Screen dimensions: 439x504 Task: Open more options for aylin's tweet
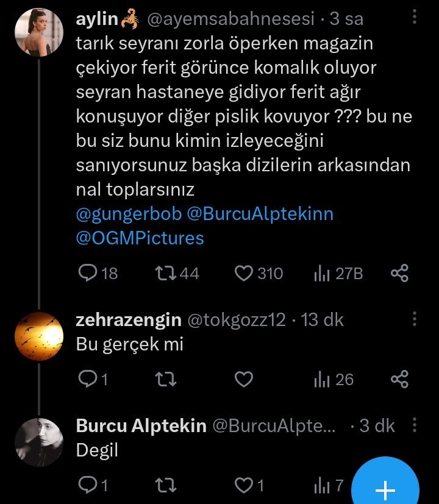coord(415,19)
